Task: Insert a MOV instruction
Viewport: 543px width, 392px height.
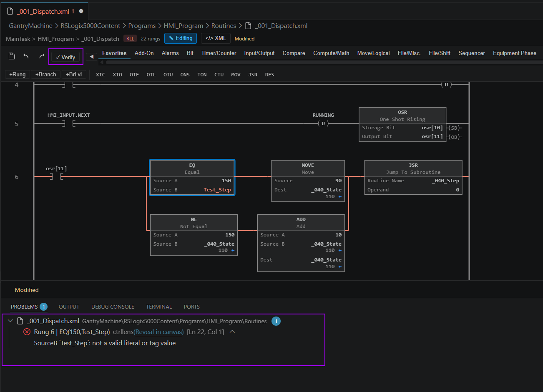Action: 236,75
